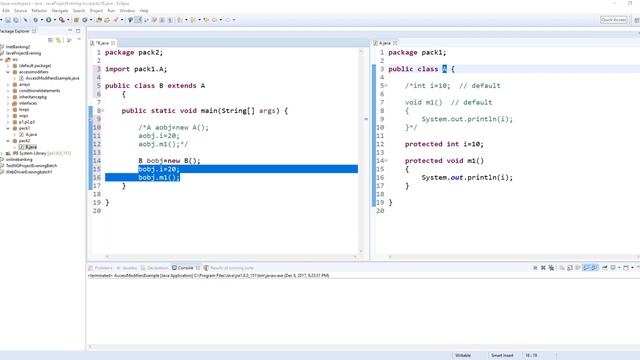
Task: Select the Declaration tab
Action: coord(154,268)
